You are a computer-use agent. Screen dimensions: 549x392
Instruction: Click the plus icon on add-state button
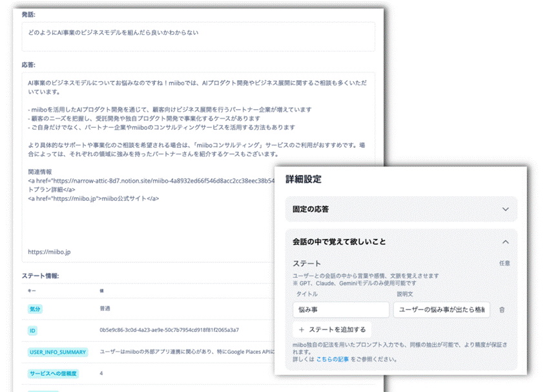(302, 329)
